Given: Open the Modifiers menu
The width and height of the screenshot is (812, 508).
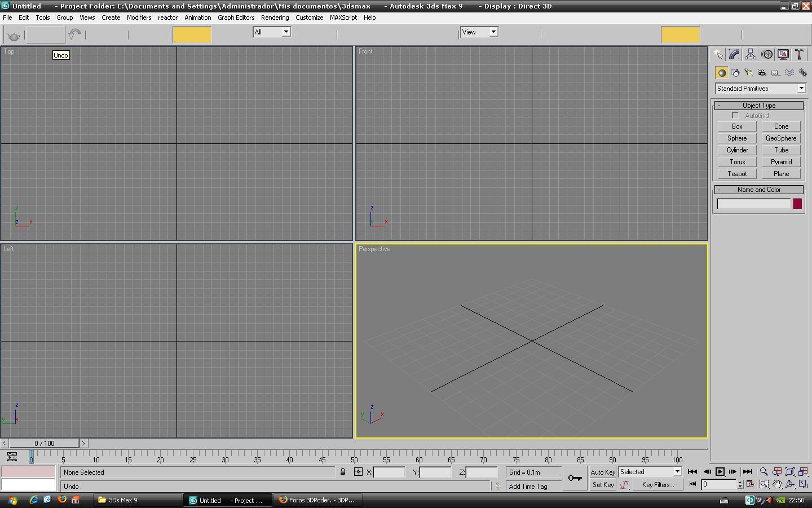Looking at the screenshot, I should point(139,17).
